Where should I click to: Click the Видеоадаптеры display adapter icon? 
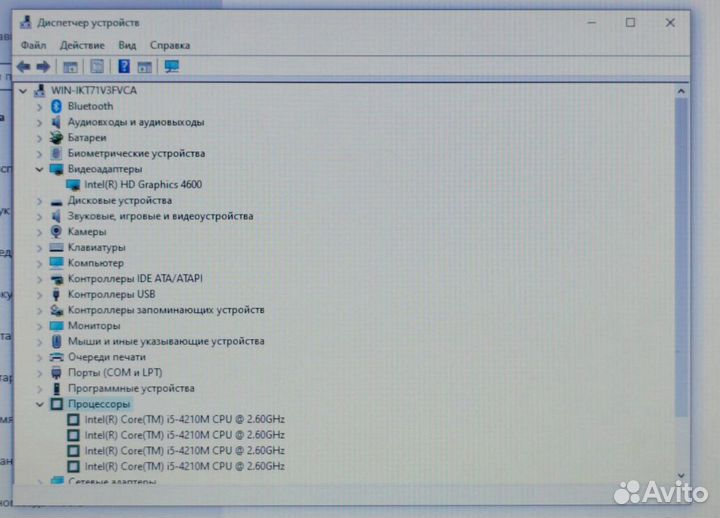click(56, 169)
